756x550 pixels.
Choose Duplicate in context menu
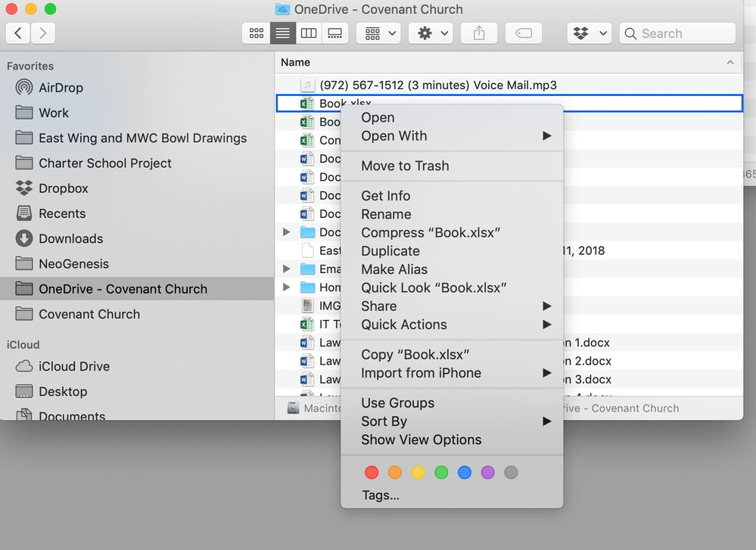pos(452,250)
